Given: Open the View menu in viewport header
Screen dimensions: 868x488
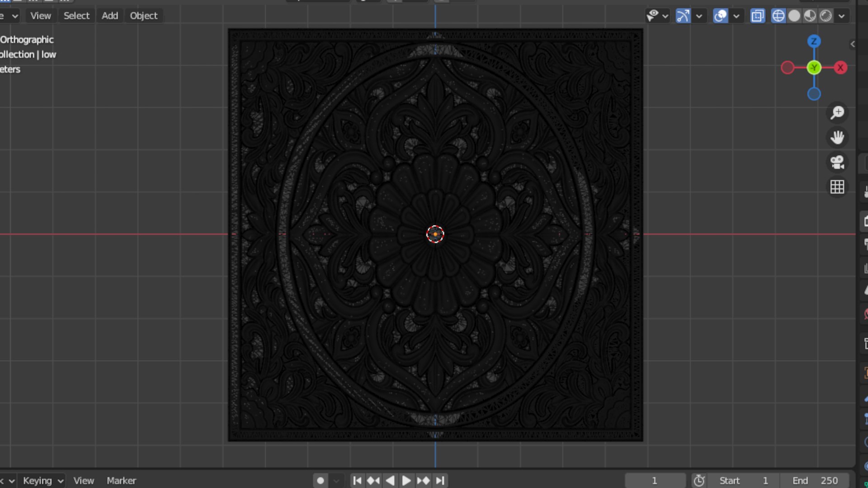Looking at the screenshot, I should click(40, 16).
